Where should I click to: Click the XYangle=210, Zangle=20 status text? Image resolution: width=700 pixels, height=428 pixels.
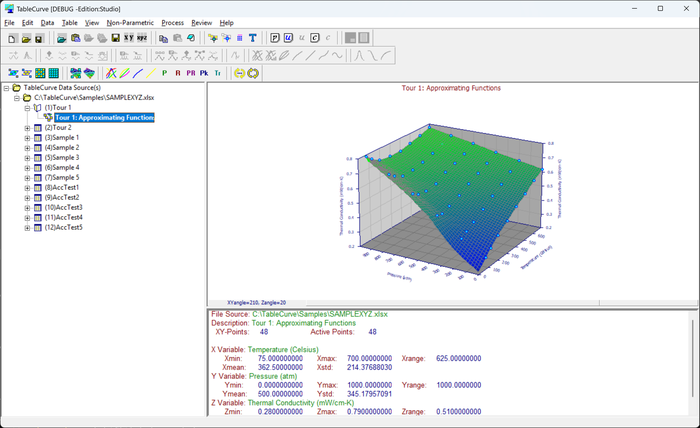coord(257,303)
